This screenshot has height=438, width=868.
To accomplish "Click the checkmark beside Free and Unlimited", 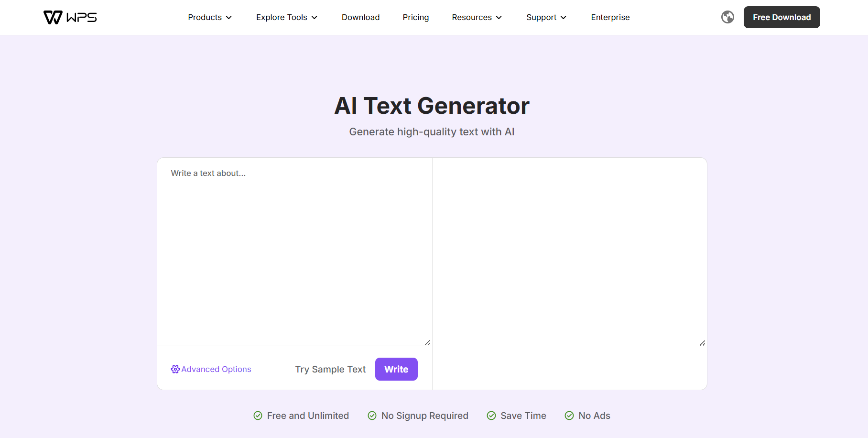I will click(258, 416).
